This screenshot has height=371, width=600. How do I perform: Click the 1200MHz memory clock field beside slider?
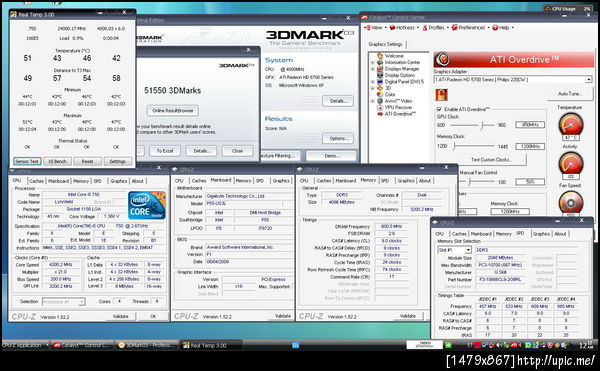point(530,146)
